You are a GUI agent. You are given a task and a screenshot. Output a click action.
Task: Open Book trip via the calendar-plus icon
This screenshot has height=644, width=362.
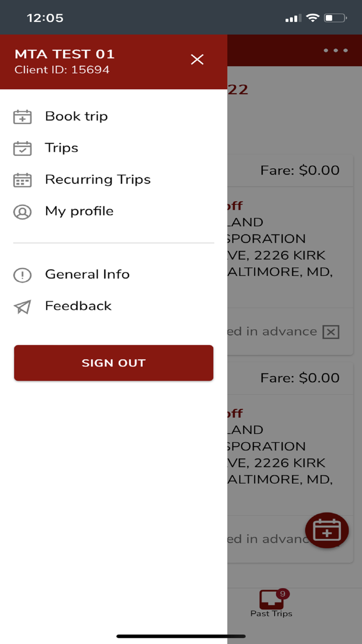[x=22, y=117]
